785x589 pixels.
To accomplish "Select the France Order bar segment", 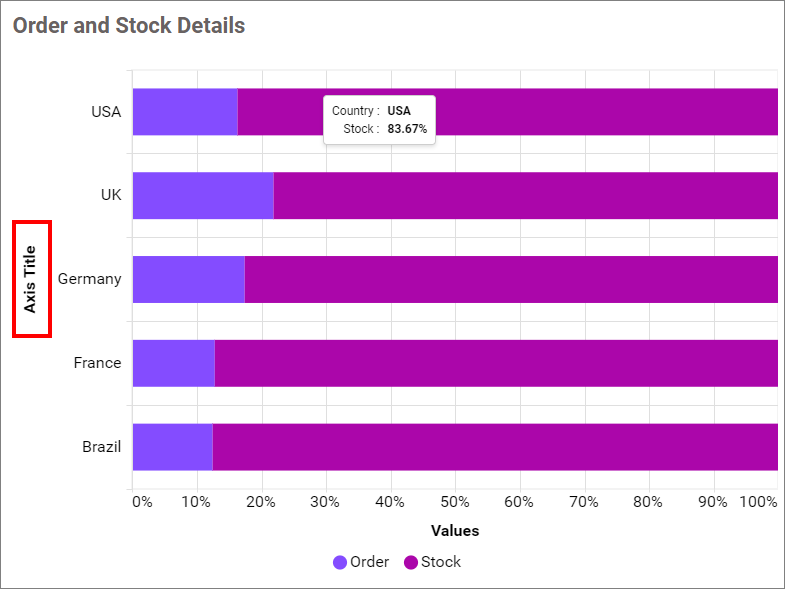I will 173,363.
